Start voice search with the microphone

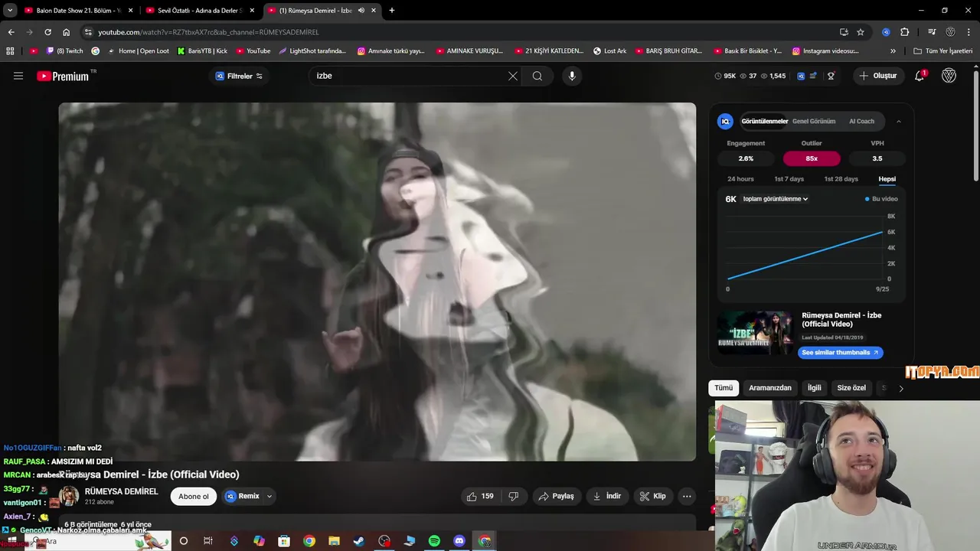(x=572, y=76)
